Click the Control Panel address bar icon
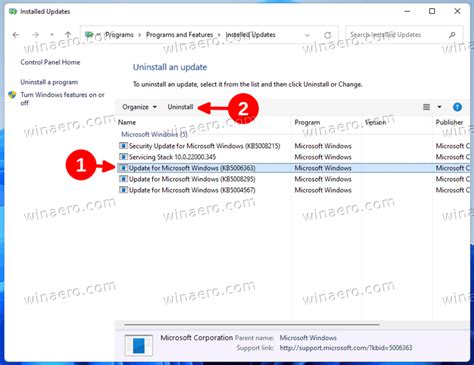The width and height of the screenshot is (474, 365). click(89, 34)
